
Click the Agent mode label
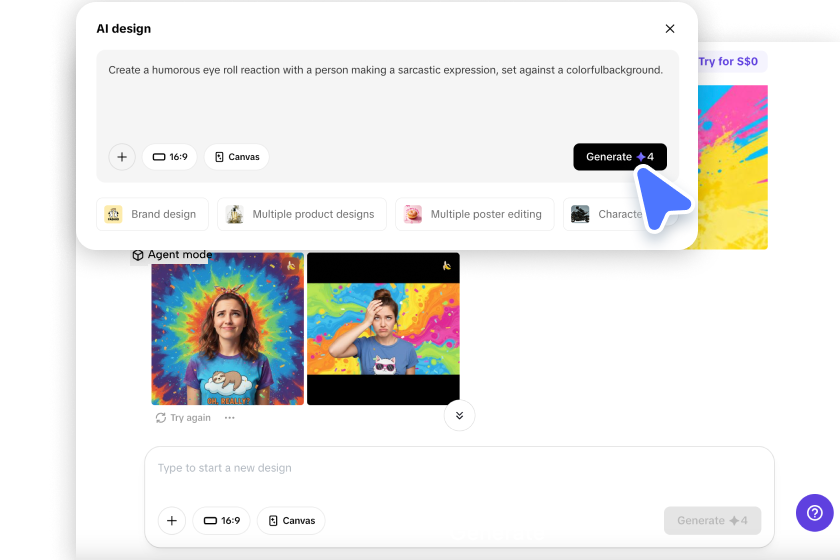coord(180,255)
